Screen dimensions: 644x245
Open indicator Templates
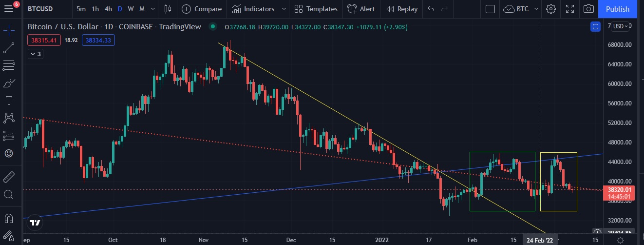(x=316, y=9)
